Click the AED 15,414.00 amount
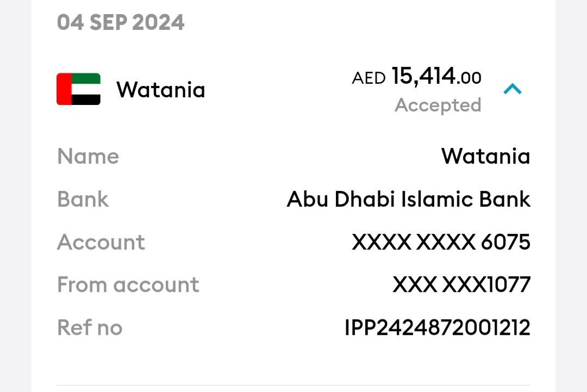Viewport: 587px width, 392px height. [417, 76]
